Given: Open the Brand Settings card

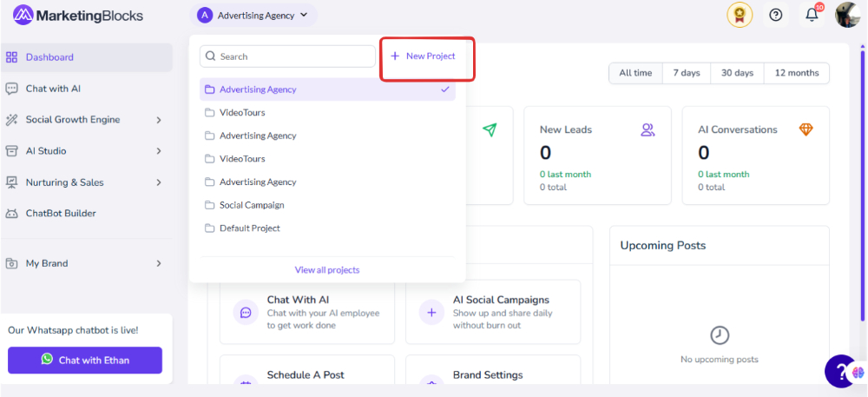Looking at the screenshot, I should (x=493, y=370).
